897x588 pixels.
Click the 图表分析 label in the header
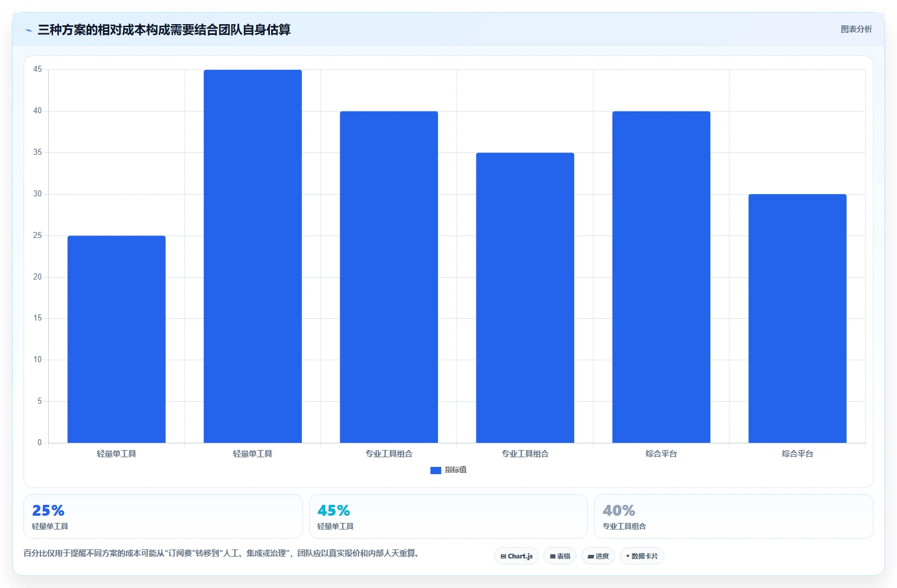(x=856, y=29)
